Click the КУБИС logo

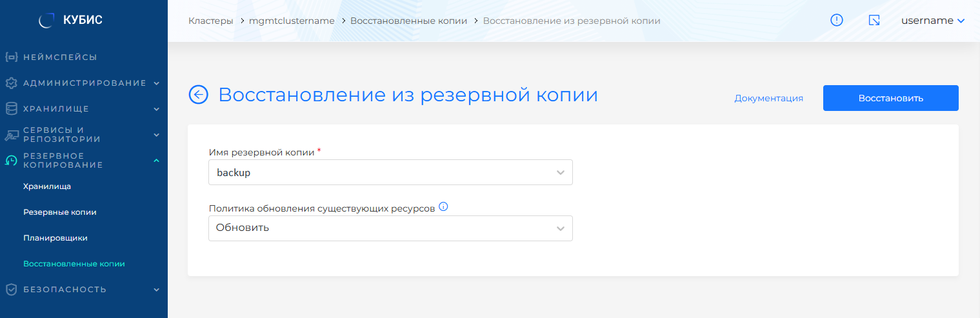[71, 21]
